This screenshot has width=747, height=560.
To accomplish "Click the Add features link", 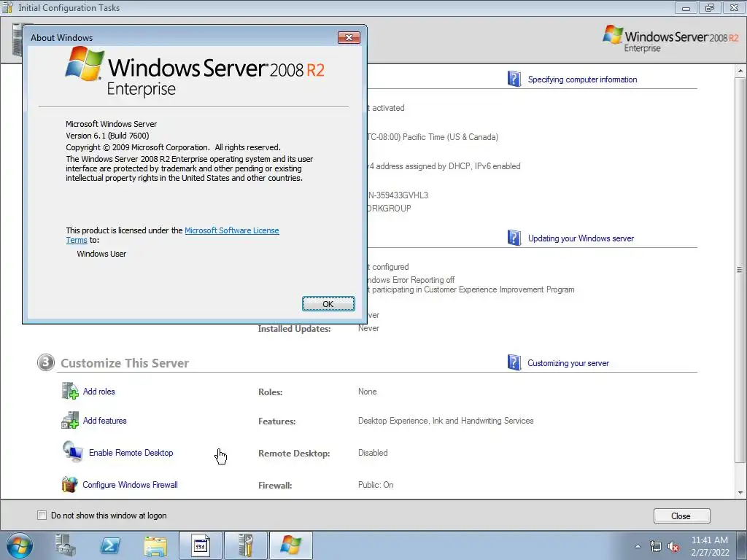I will pos(105,421).
